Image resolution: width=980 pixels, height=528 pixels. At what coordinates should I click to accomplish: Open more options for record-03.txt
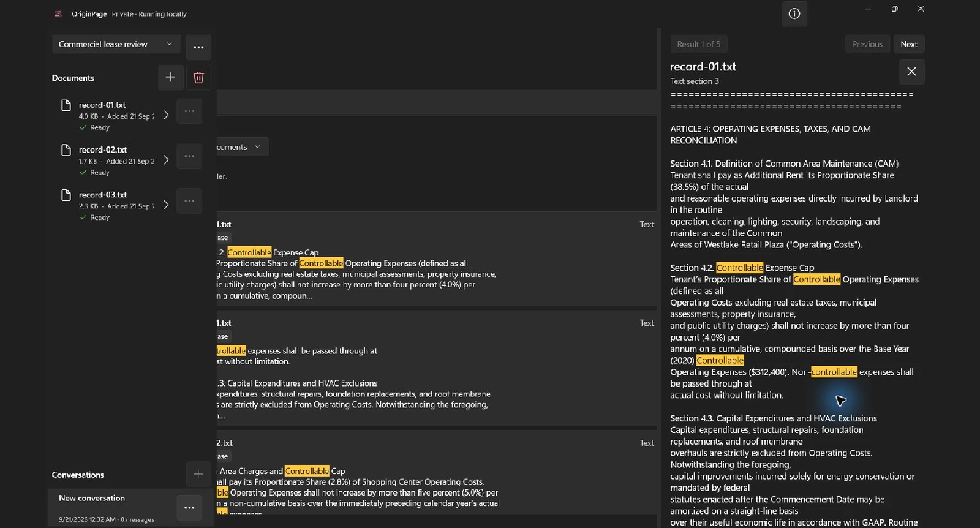(x=189, y=201)
